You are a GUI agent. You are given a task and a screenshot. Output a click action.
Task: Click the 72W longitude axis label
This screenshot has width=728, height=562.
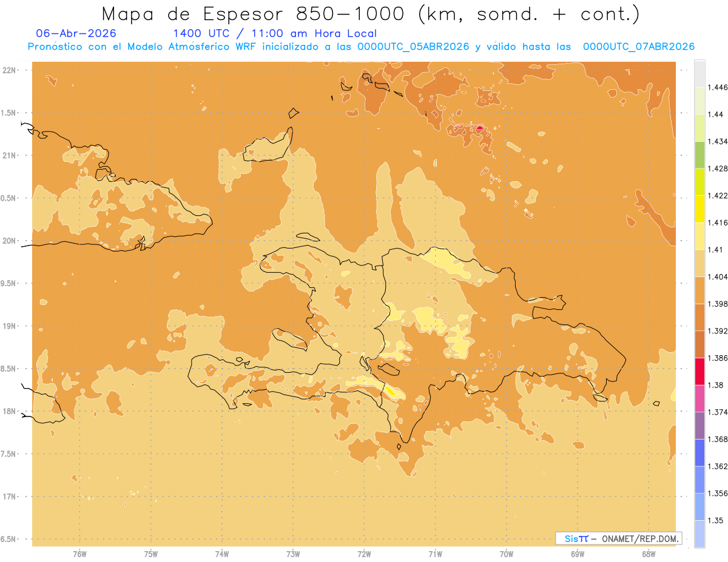coord(364,554)
